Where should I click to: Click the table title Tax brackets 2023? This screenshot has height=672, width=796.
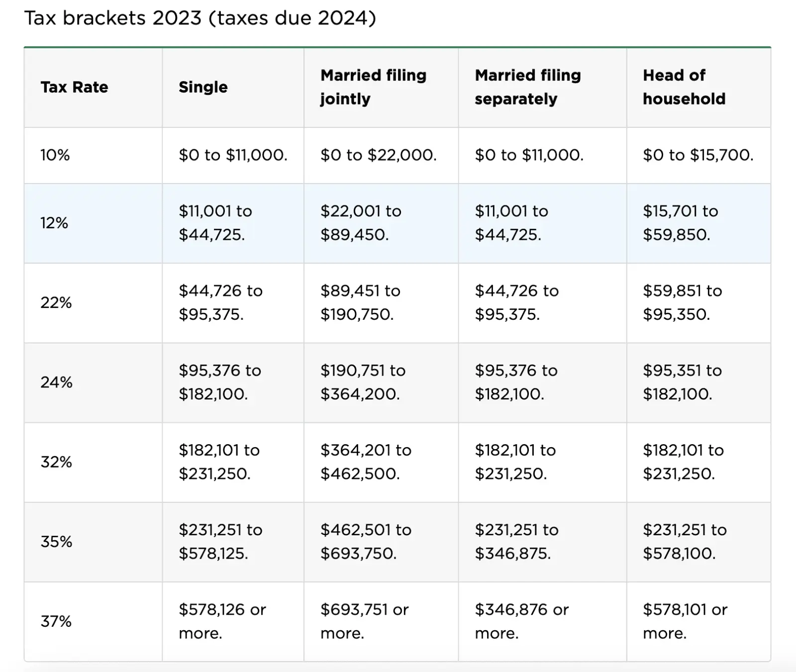coord(200,18)
